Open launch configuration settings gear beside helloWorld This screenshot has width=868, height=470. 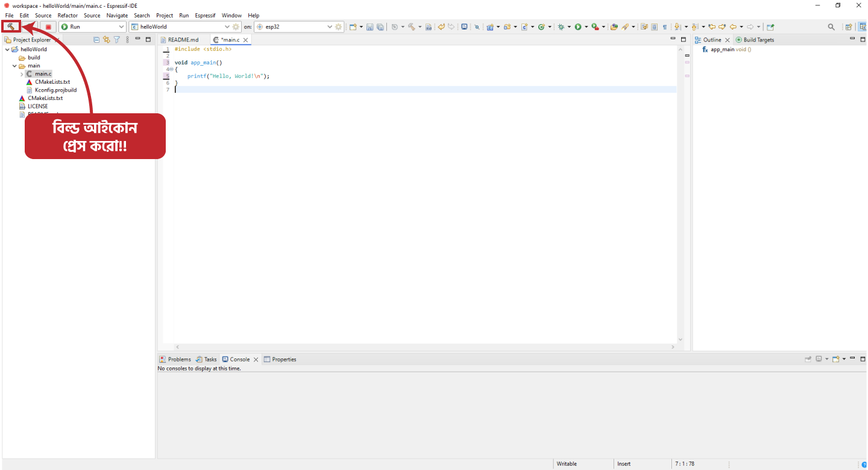point(236,27)
